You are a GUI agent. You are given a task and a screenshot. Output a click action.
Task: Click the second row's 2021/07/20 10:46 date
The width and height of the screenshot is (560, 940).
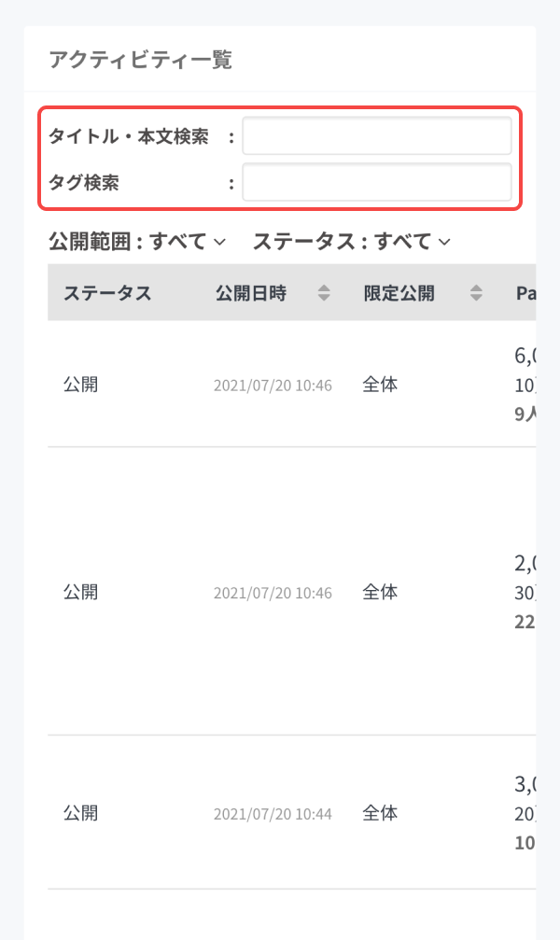pyautogui.click(x=273, y=593)
